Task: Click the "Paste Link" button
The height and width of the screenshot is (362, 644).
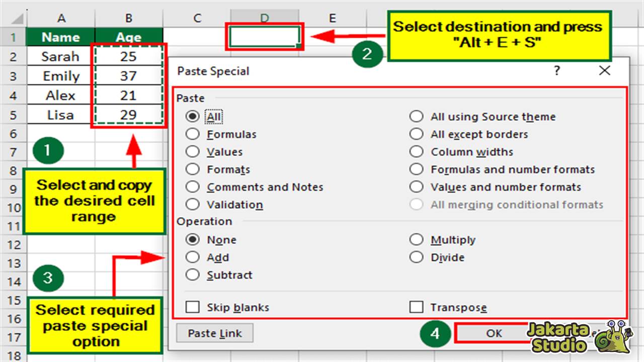Action: (214, 333)
